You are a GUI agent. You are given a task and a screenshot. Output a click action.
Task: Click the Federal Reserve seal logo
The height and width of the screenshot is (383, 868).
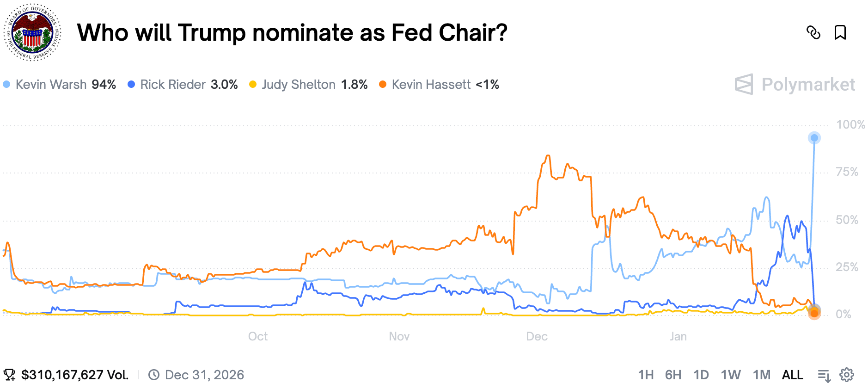[x=32, y=33]
